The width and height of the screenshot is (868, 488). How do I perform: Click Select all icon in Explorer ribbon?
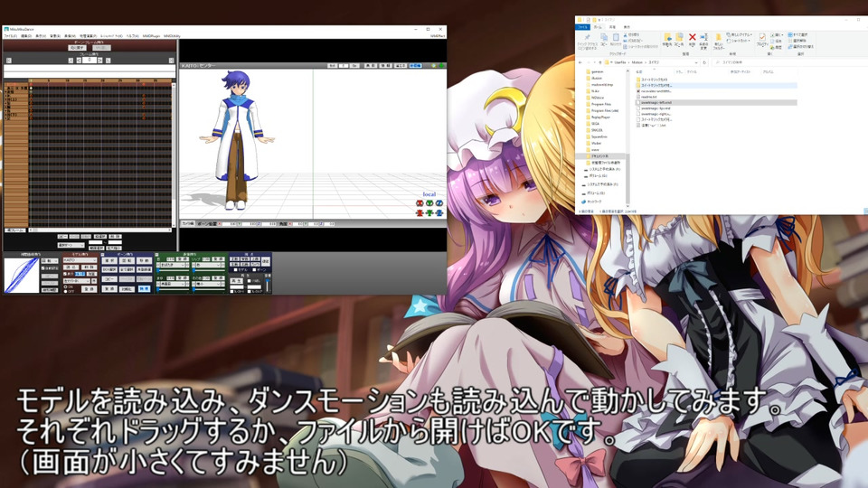coord(791,35)
